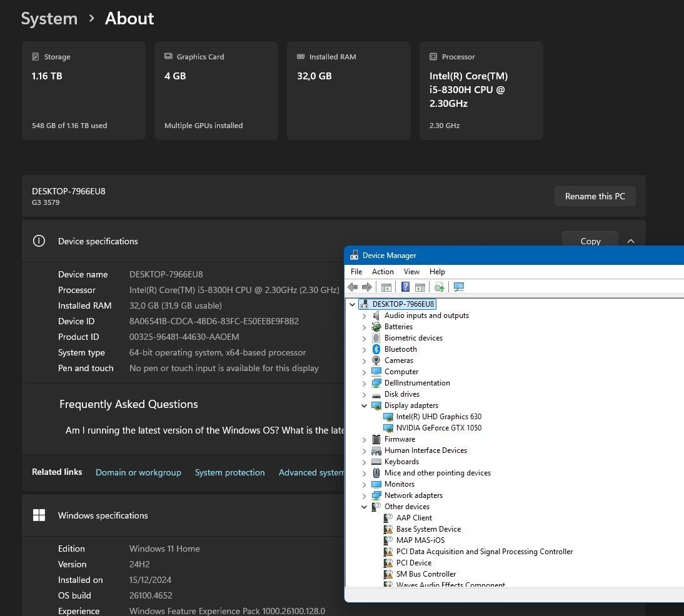Click the Device ID value 8A06541B-CDCA-4BD6-83FC-E50EEBE9F8B2
Image resolution: width=684 pixels, height=616 pixels.
click(x=214, y=321)
